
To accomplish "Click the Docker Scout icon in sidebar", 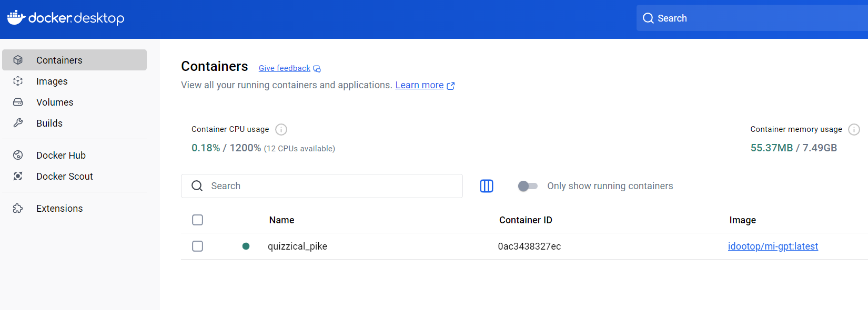I will (x=18, y=176).
